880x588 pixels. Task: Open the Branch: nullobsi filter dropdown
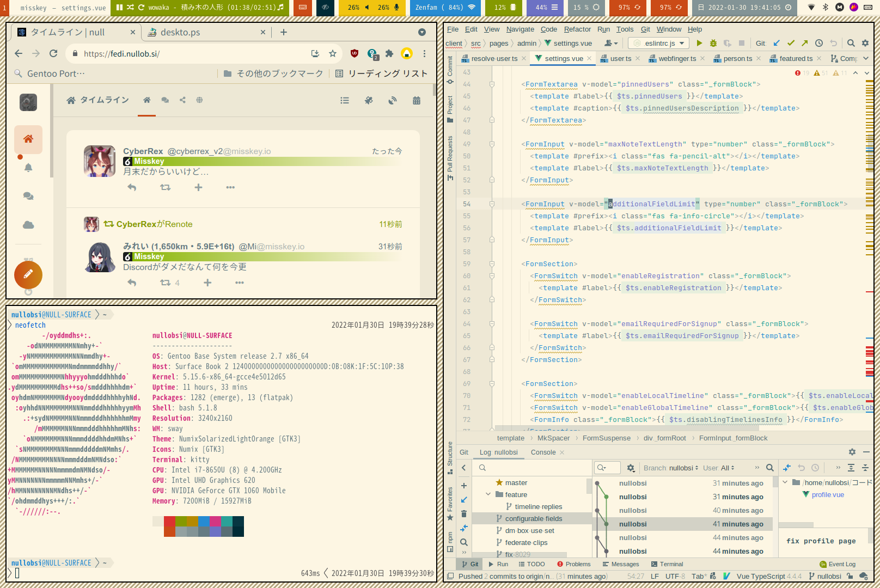670,468
